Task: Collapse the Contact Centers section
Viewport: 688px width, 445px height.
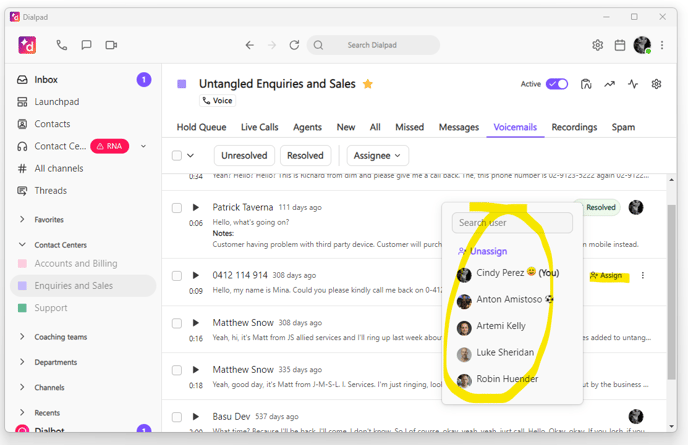Action: tap(22, 244)
